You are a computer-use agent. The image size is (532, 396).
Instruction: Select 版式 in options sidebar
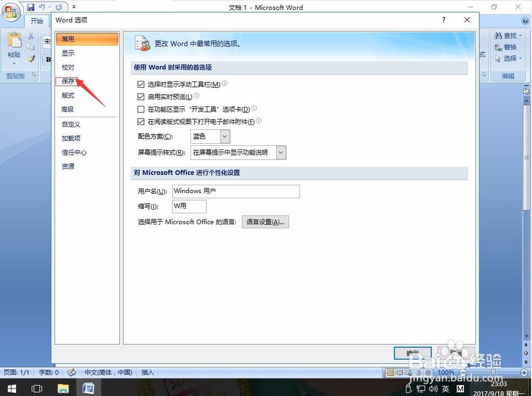pyautogui.click(x=87, y=95)
